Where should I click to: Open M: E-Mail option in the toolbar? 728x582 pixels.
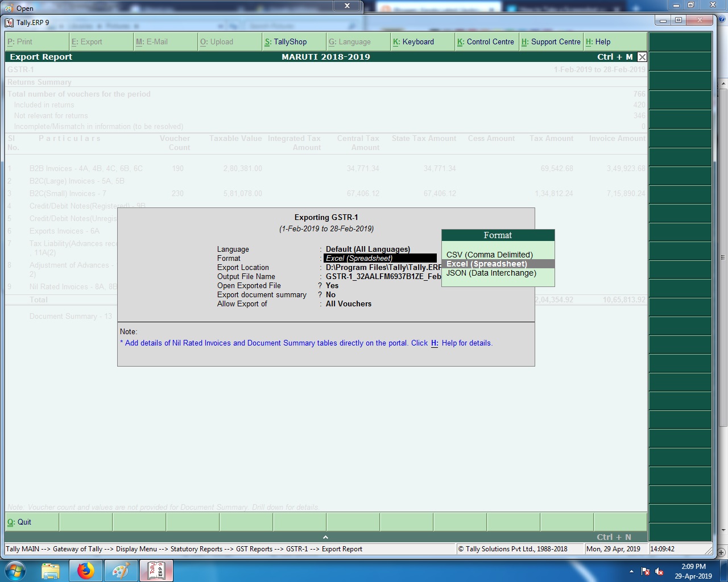click(166, 42)
